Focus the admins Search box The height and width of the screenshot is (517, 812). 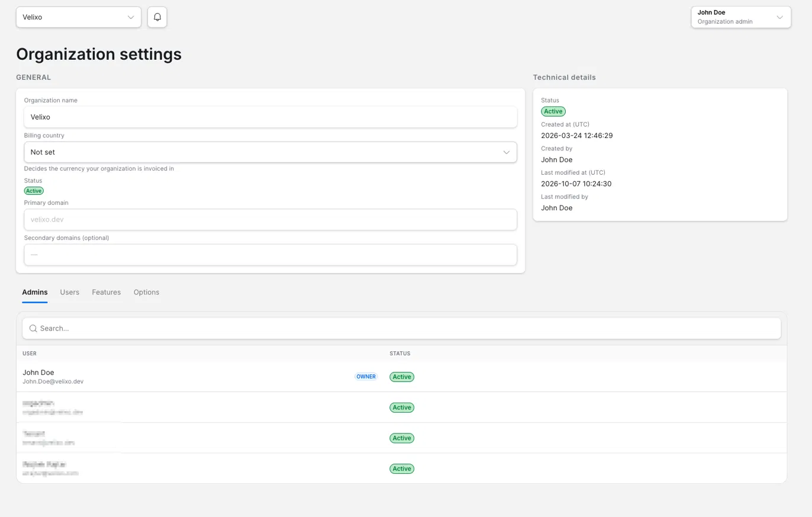point(401,329)
